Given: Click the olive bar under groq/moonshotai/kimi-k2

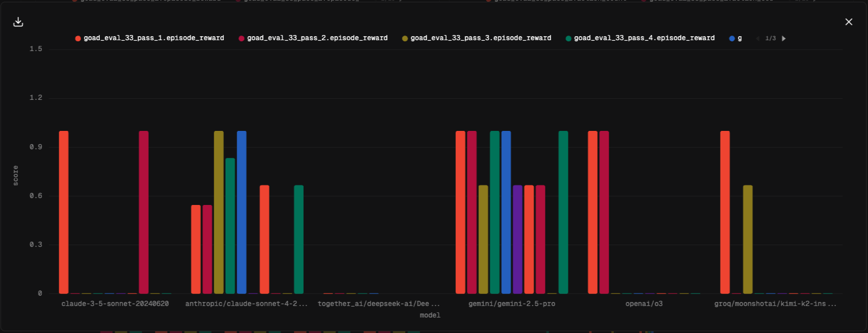Looking at the screenshot, I should pyautogui.click(x=747, y=239).
